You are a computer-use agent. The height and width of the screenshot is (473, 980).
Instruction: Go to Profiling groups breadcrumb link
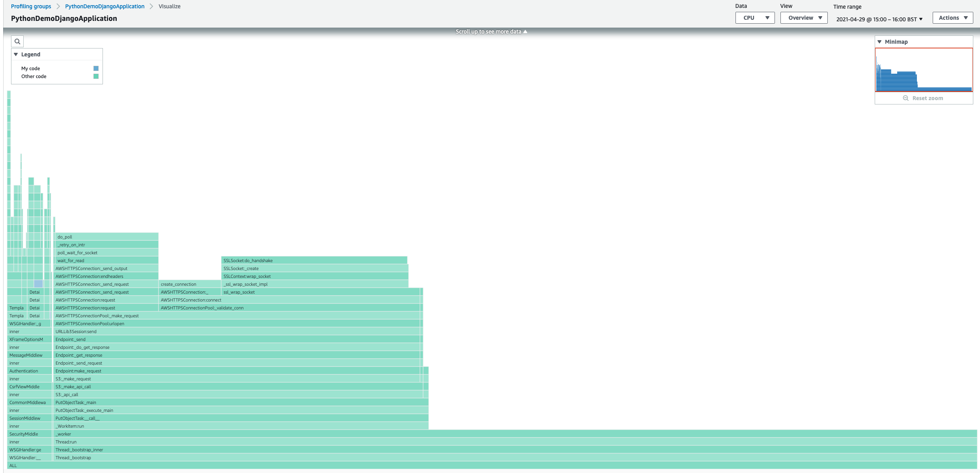[31, 6]
